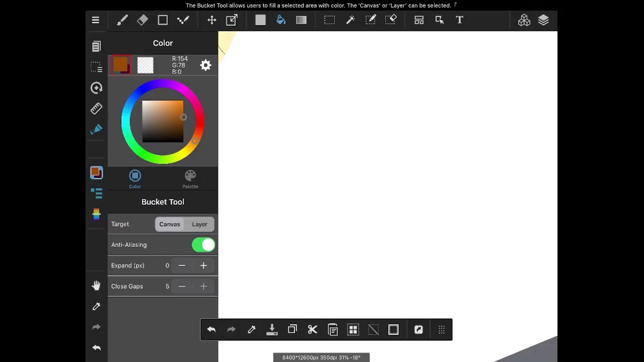Select the eyedropper in left sidebar
644x362 pixels.
click(x=97, y=307)
